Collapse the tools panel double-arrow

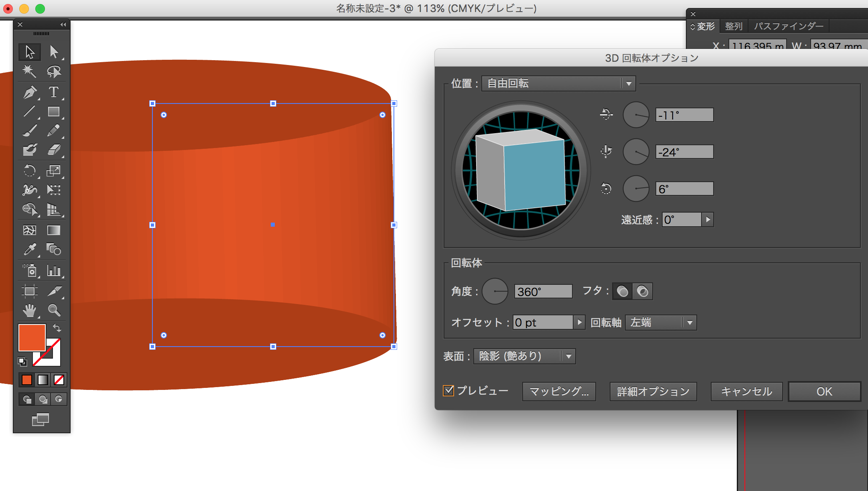pyautogui.click(x=63, y=24)
